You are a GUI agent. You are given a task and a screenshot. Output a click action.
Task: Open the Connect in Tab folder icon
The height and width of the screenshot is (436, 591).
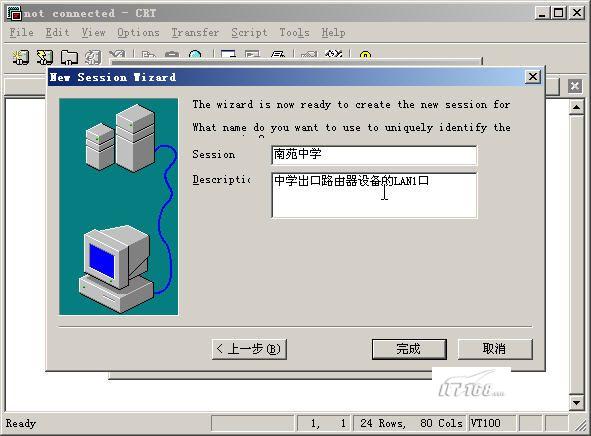click(69, 57)
